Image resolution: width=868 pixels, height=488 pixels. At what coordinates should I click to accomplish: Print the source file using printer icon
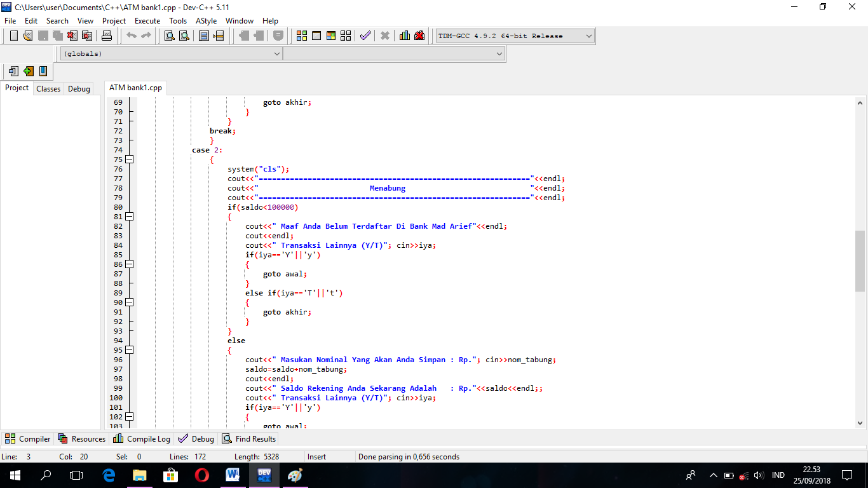[107, 36]
